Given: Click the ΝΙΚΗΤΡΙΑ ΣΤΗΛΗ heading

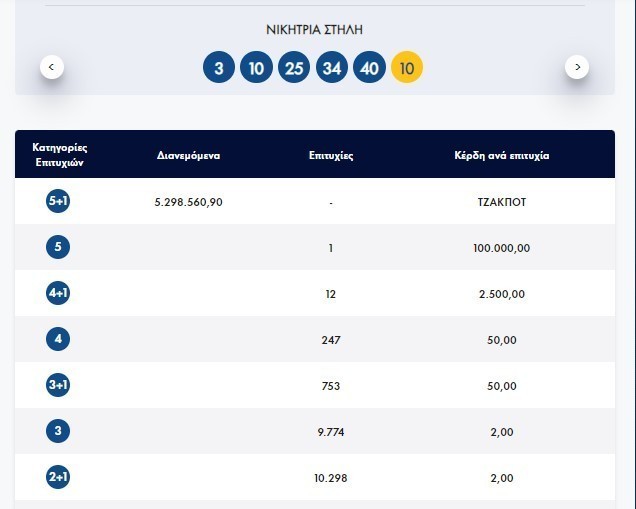Looking at the screenshot, I should pyautogui.click(x=314, y=30).
